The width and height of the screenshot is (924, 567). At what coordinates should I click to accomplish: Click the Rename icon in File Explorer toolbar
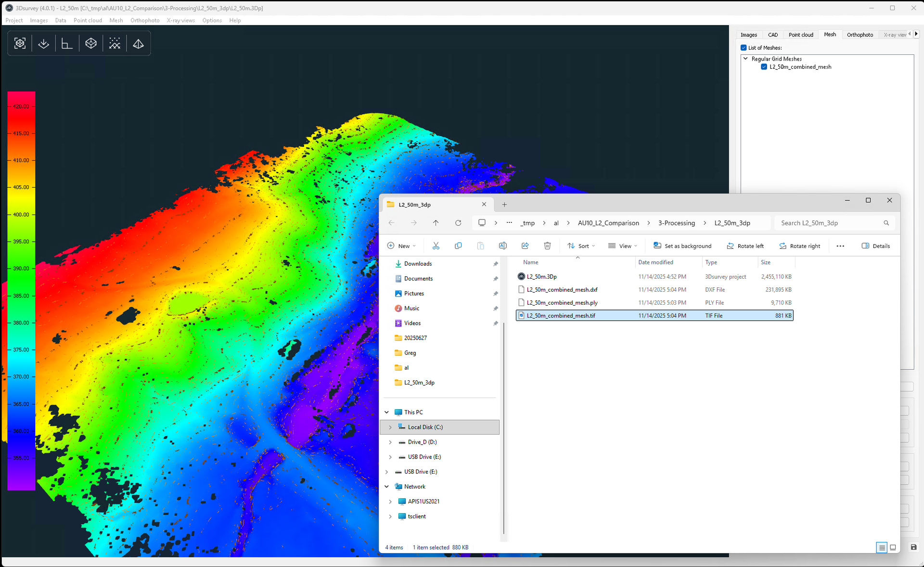[x=502, y=245]
